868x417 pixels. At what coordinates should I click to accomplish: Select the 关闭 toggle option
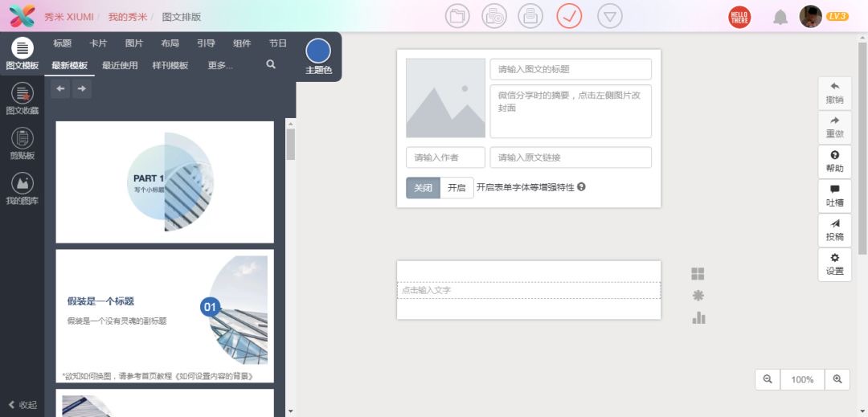(423, 187)
